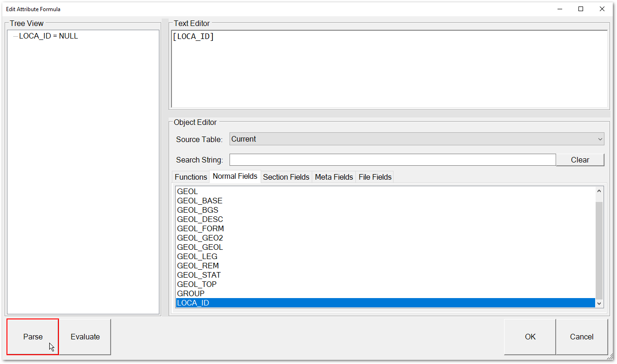This screenshot has height=364, width=617.
Task: Select the GEOL_FORM entry
Action: coord(385,228)
